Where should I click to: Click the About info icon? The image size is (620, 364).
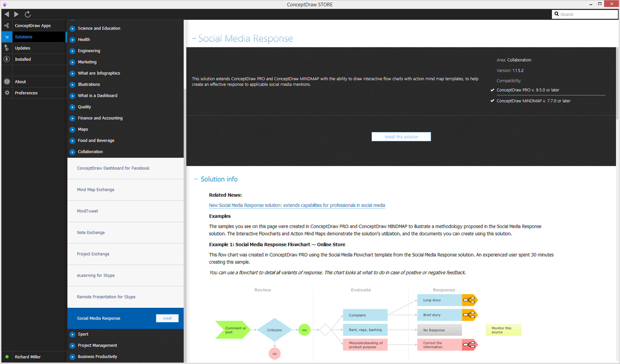click(x=7, y=82)
